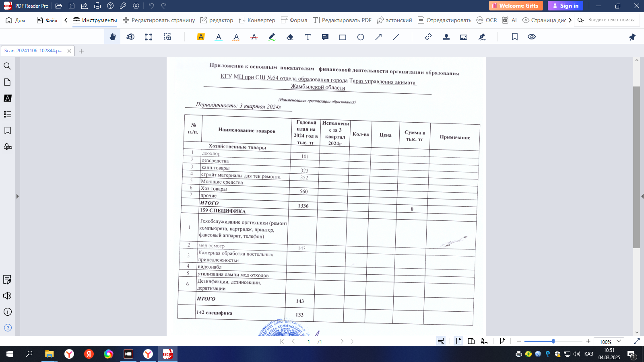The width and height of the screenshot is (644, 362).
Task: Select the Strikethrough annotation tool
Action: coord(254,37)
